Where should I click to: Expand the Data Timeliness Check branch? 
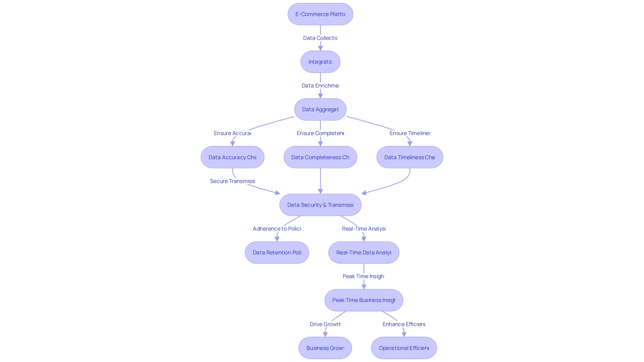tap(410, 157)
